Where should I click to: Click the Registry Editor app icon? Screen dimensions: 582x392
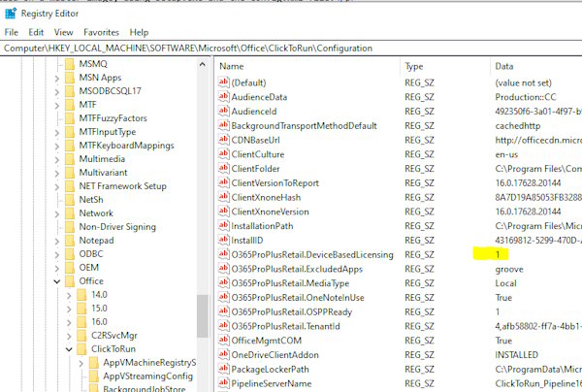click(11, 14)
